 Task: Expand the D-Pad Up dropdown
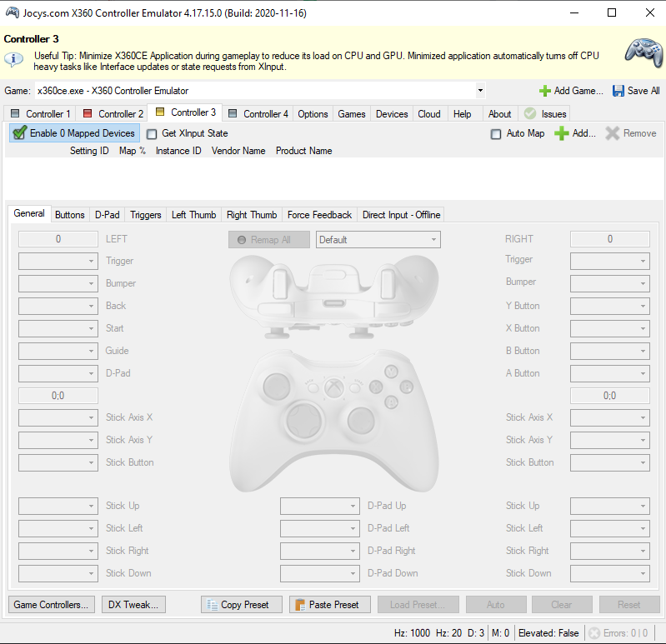320,506
